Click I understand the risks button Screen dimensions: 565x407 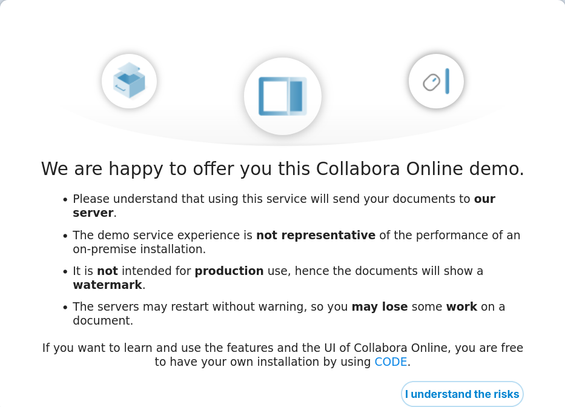coord(462,394)
